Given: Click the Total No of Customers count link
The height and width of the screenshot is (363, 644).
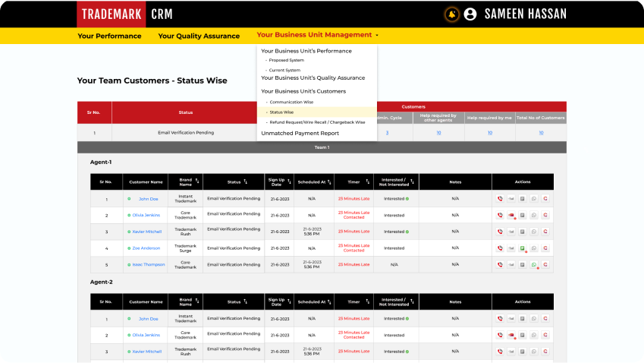Looking at the screenshot, I should pos(541,133).
